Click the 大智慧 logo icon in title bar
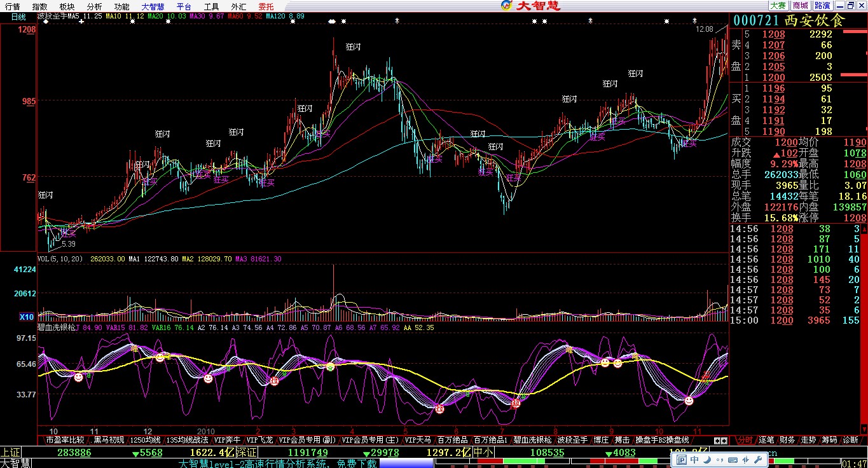The image size is (868, 468). [x=506, y=6]
